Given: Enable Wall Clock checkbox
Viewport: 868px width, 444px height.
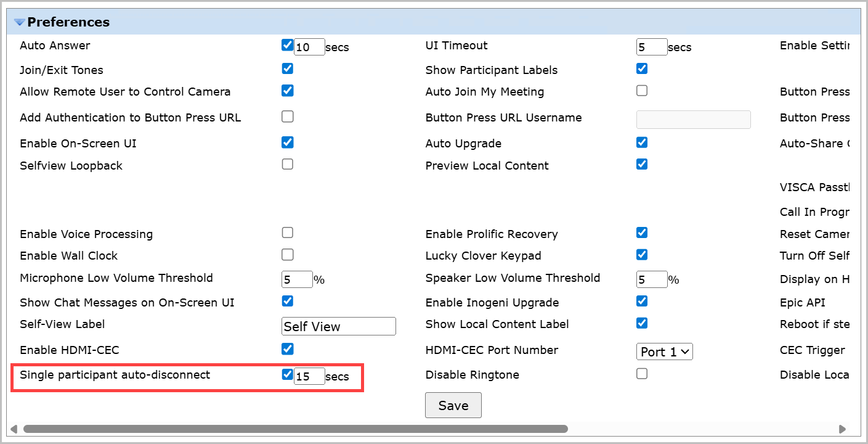Looking at the screenshot, I should click(287, 255).
